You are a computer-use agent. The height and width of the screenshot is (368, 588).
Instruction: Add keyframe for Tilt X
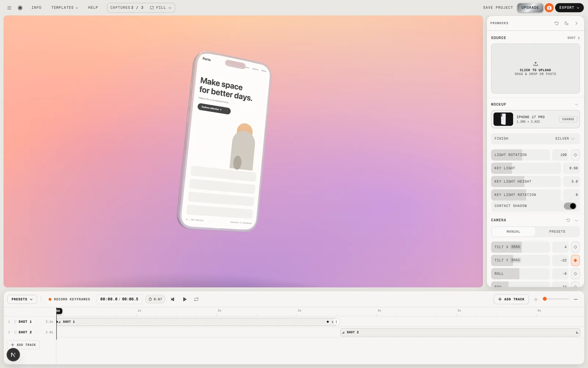[x=576, y=247]
